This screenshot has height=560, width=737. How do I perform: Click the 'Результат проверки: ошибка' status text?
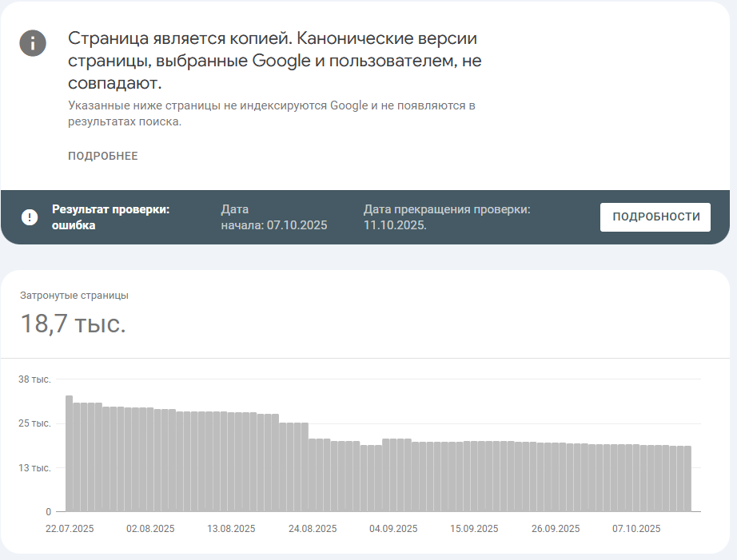pyautogui.click(x=111, y=217)
